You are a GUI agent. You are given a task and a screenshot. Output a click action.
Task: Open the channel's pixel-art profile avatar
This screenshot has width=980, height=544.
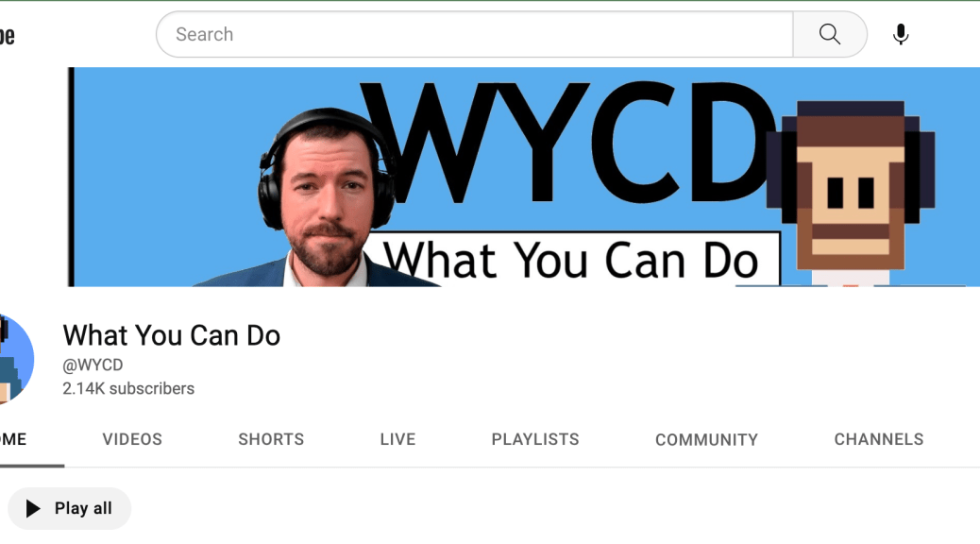(14, 361)
